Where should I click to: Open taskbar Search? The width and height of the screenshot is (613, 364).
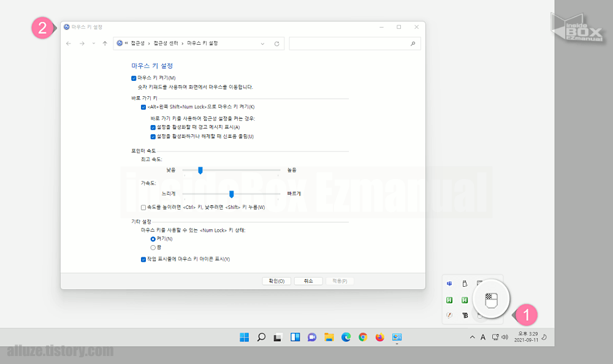pyautogui.click(x=261, y=337)
